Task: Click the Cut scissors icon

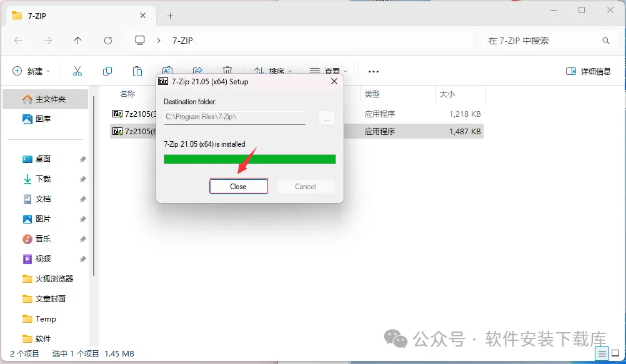Action: point(77,71)
